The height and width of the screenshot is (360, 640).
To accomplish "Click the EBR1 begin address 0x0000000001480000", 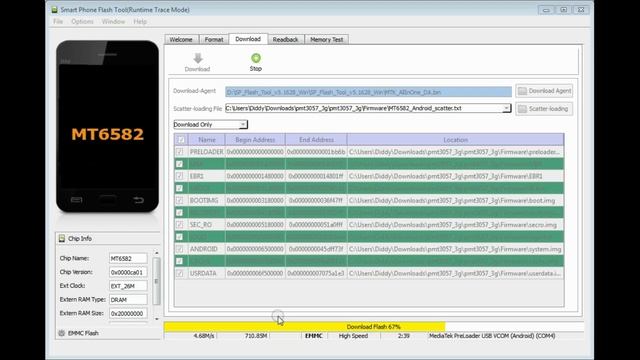I will [255, 176].
